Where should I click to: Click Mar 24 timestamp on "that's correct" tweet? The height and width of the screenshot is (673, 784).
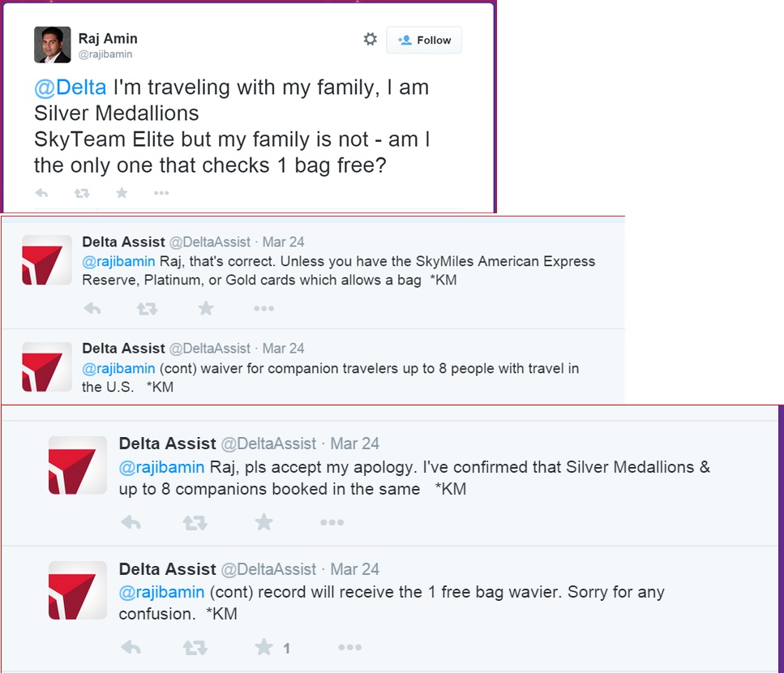[283, 242]
